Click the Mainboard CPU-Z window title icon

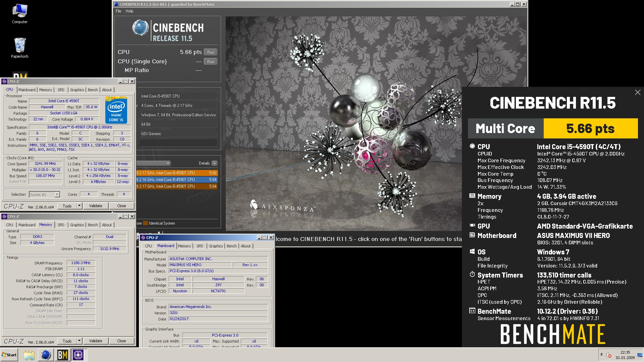pyautogui.click(x=143, y=238)
